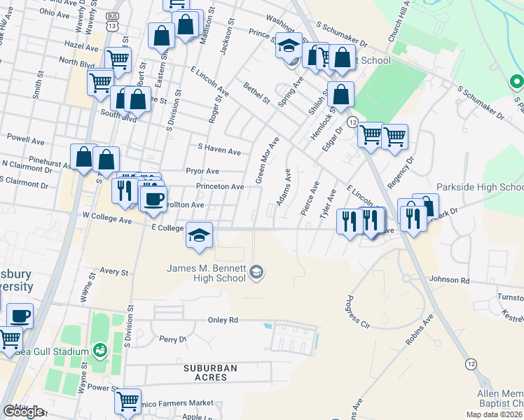This screenshot has height=420, width=524.
Task: Select the shopping bag marker next to School label
Action: pos(342,59)
